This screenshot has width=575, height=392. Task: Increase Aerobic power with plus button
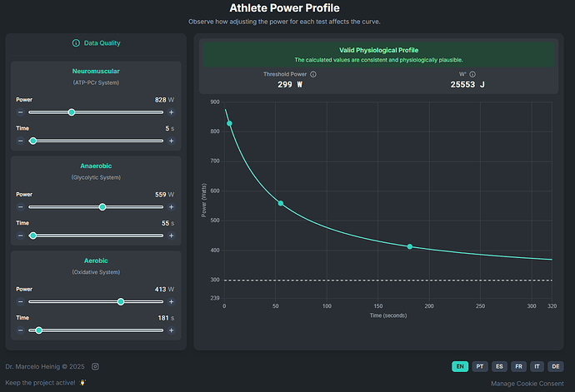[x=172, y=301]
